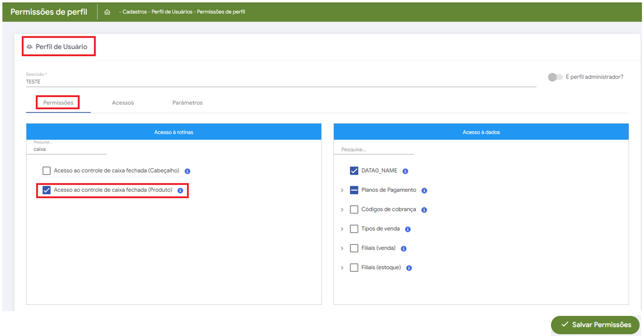
Task: Check 'Acesso ao controle de caixa fechada (Cabeçalho)'
Action: 47,171
